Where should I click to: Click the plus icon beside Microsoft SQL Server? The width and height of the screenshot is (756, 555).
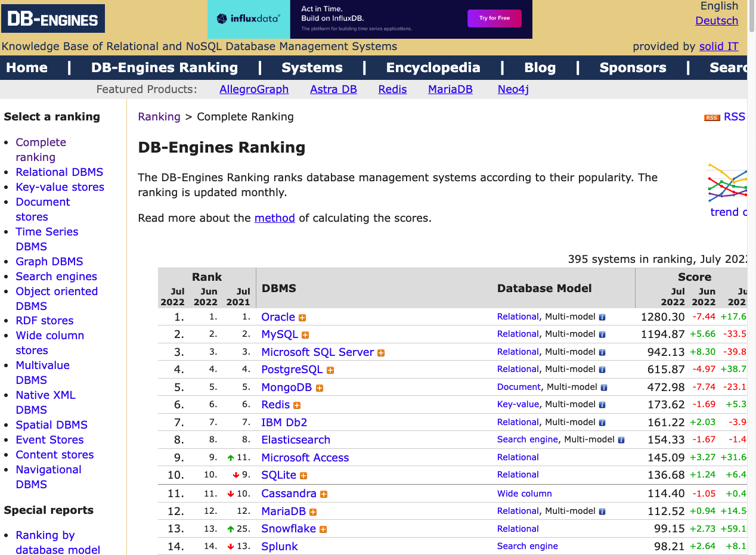(381, 353)
